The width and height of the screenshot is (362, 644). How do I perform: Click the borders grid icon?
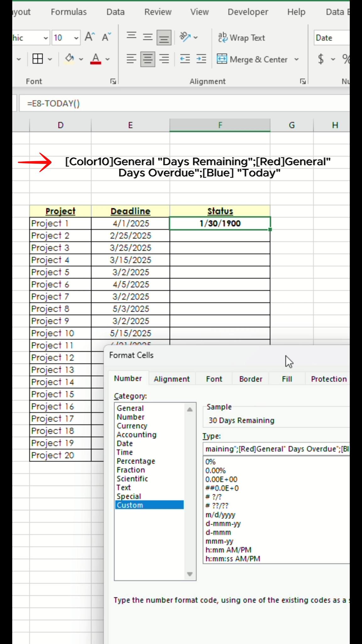38,59
